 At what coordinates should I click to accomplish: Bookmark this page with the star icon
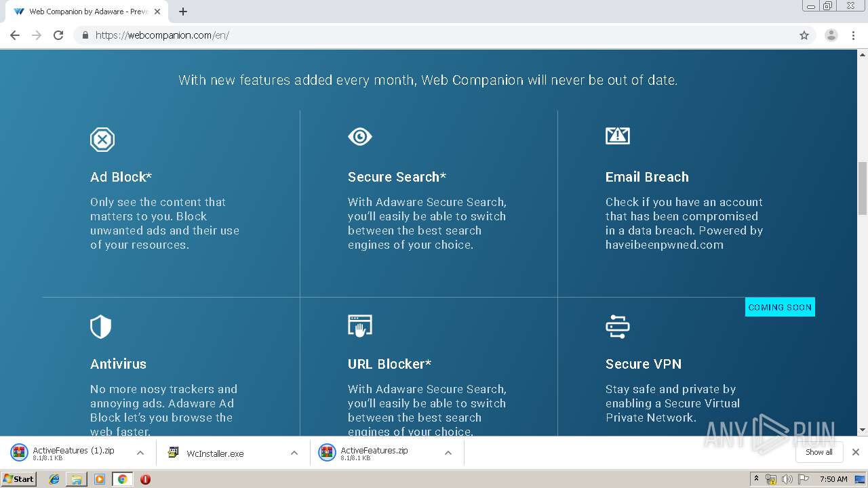coord(804,35)
